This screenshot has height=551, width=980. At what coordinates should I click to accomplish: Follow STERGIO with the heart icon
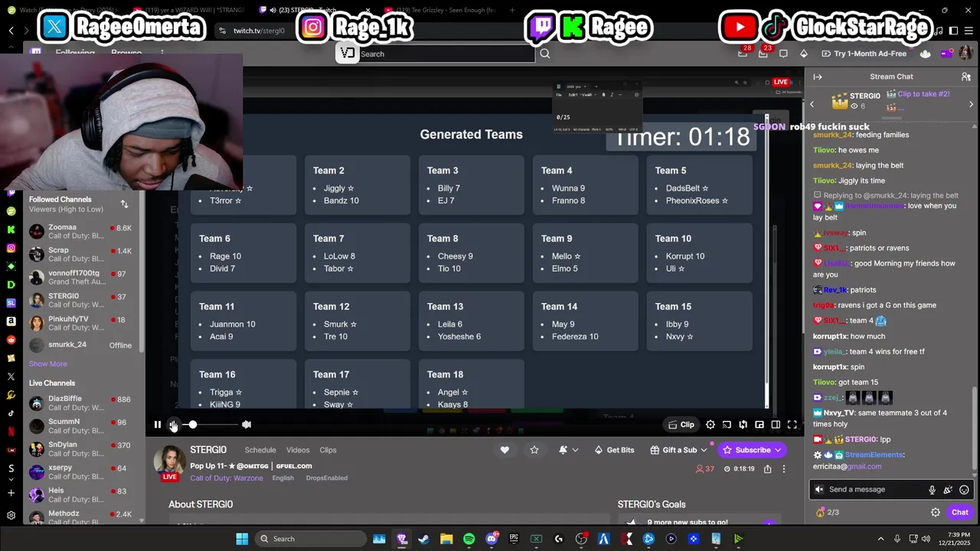(505, 450)
